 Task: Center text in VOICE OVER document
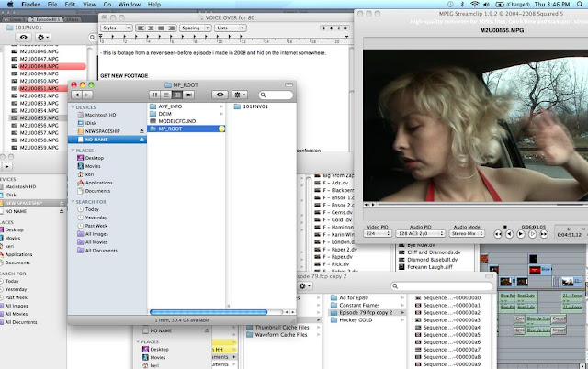[x=151, y=28]
